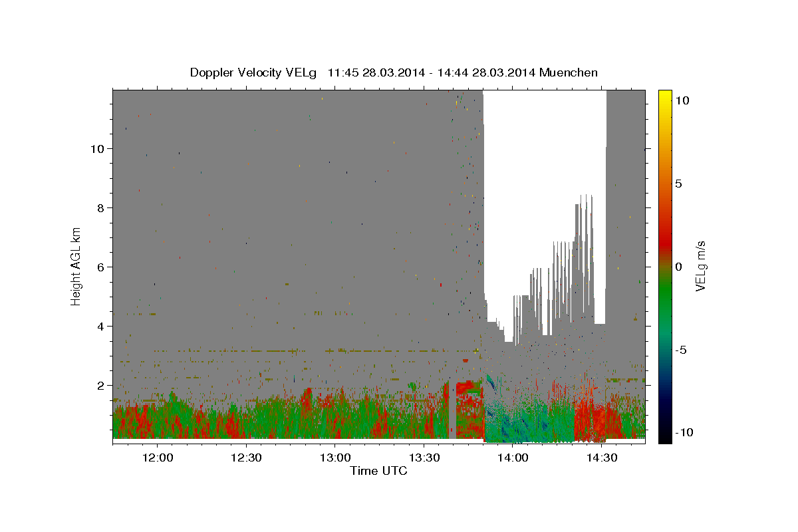
Task: Click the '12:30' time axis label
Action: point(247,458)
